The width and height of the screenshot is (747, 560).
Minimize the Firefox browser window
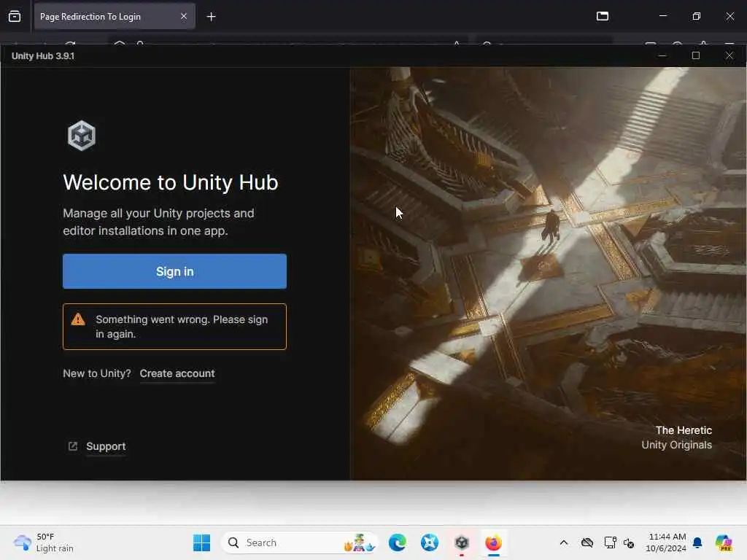pos(662,16)
